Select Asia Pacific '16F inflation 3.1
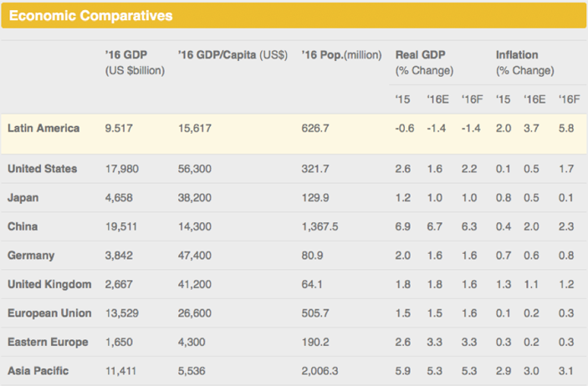Screen dimensions: 588x386 [x=566, y=371]
